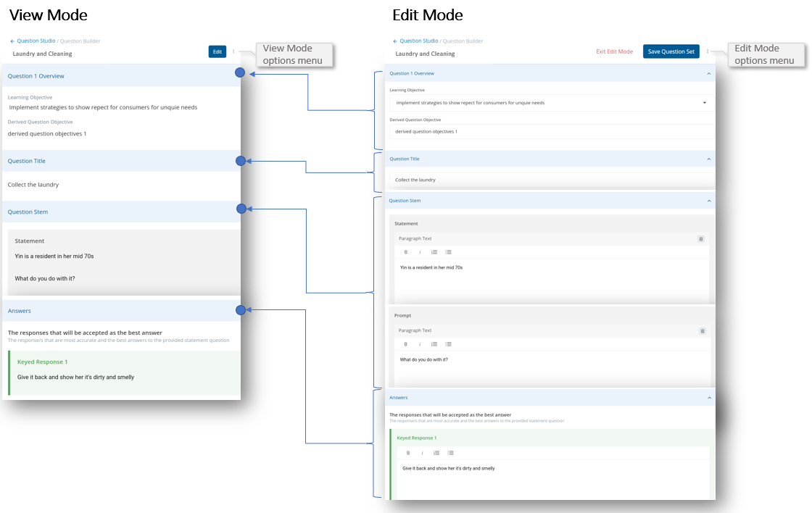Click Bold in the Keyed Response 1 toolbar
Image resolution: width=812 pixels, height=513 pixels.
(407, 453)
